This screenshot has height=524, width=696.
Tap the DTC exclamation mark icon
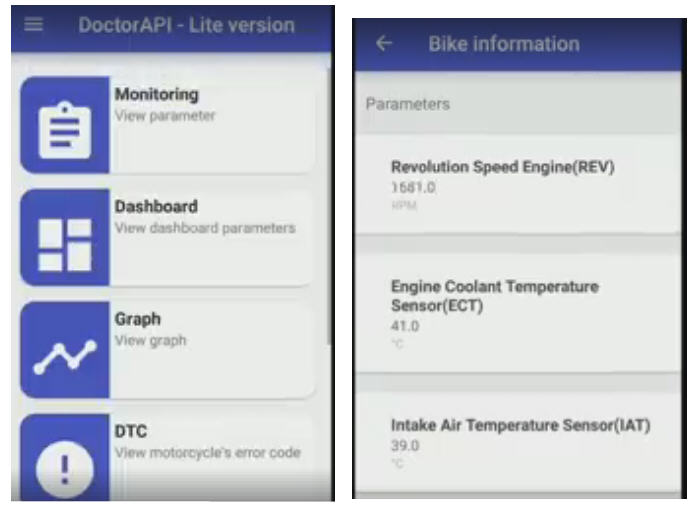(x=65, y=462)
